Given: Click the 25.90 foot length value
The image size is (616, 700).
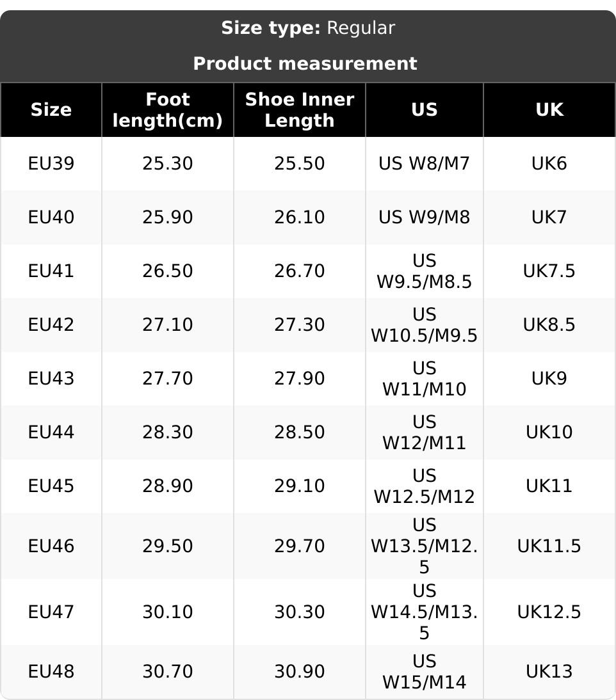Looking at the screenshot, I should click(168, 218).
